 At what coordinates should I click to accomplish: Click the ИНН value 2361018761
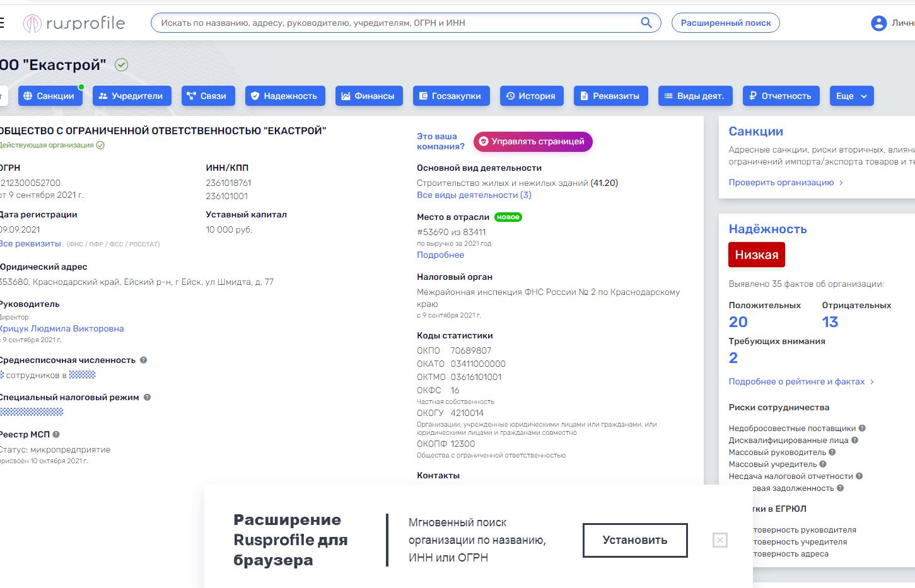(228, 183)
